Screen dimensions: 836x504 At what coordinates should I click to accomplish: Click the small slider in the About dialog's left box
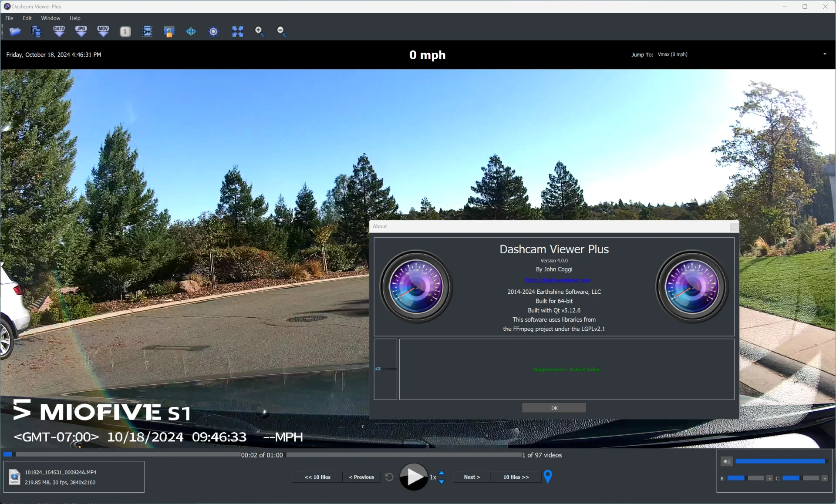pyautogui.click(x=385, y=369)
